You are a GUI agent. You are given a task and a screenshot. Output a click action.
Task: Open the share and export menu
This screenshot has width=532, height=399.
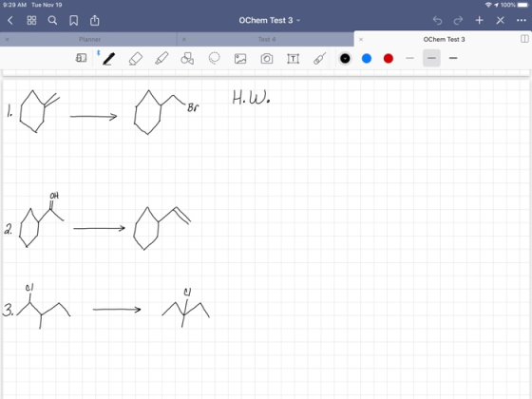95,20
